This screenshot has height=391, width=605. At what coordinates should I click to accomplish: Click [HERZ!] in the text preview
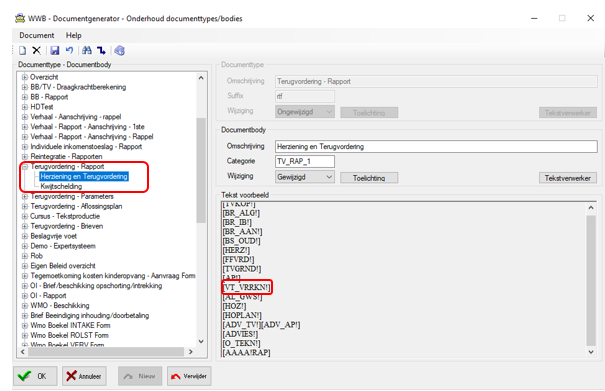(236, 250)
